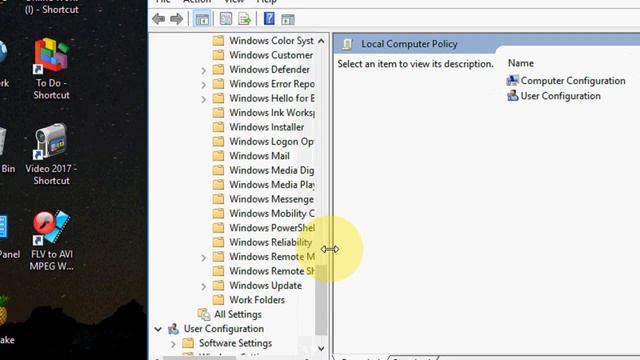Click tree scrollbar up arrow
Image resolution: width=640 pixels, height=360 pixels.
coord(321,41)
